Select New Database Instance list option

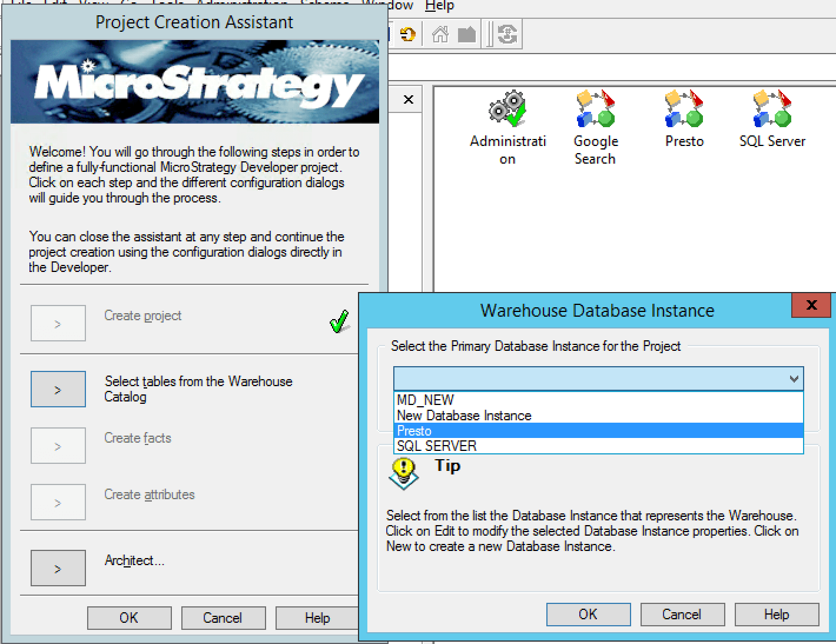(464, 416)
